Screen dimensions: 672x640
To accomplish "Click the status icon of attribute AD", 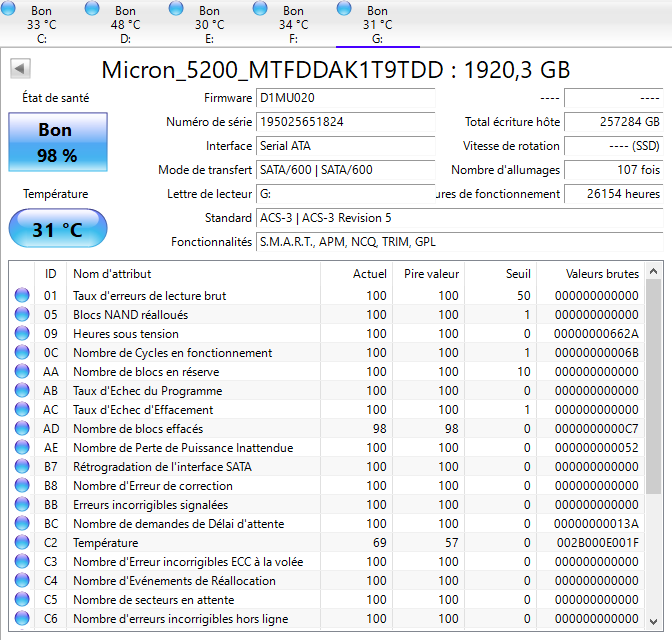I will coord(22,428).
